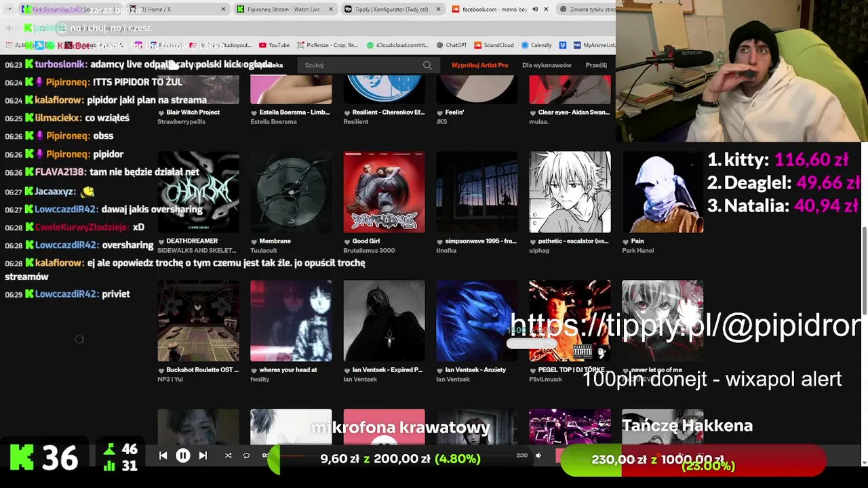Open the JKS artist link
Screen dimensions: 868x488
[441, 122]
